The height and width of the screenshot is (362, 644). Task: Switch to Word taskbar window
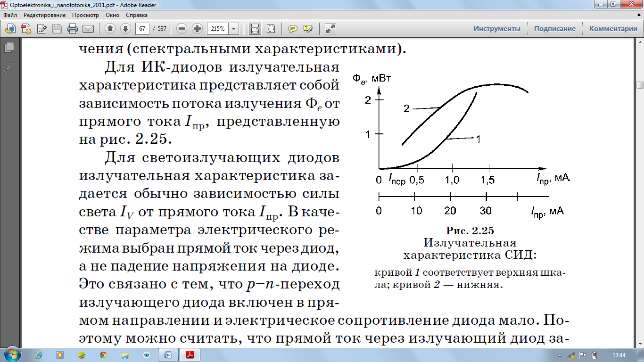tap(168, 355)
